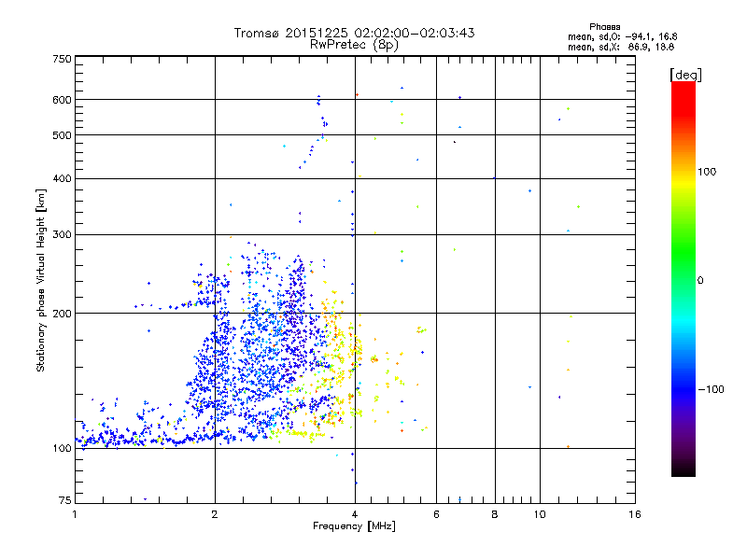Click the colorbar '100' tick label
747x560 pixels.
(x=707, y=172)
